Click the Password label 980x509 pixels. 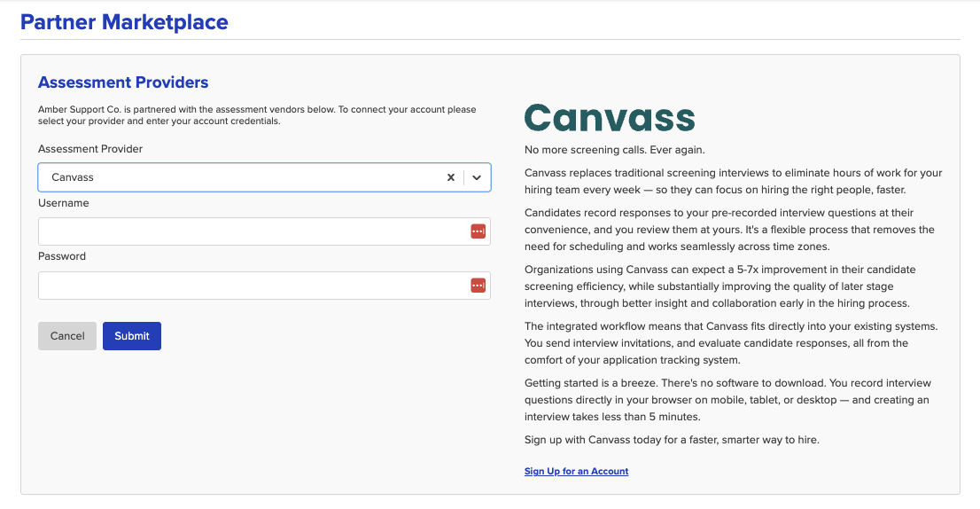click(62, 256)
